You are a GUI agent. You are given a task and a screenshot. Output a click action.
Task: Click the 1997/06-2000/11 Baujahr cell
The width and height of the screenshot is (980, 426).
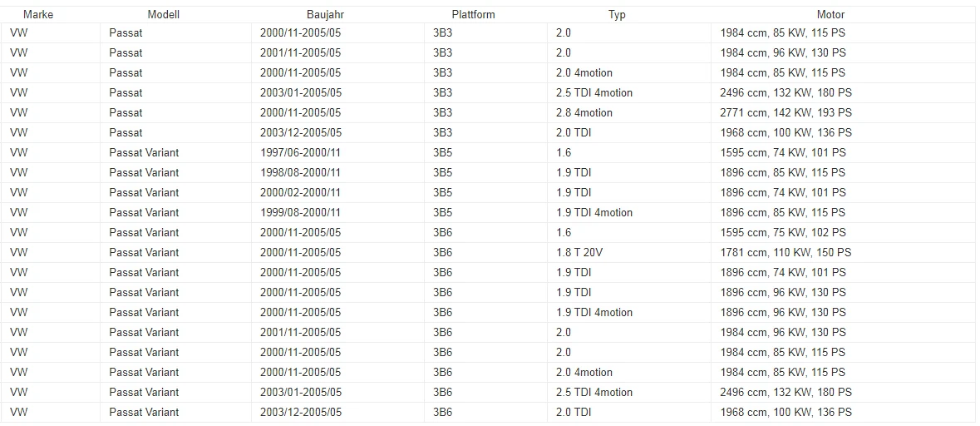click(x=337, y=152)
